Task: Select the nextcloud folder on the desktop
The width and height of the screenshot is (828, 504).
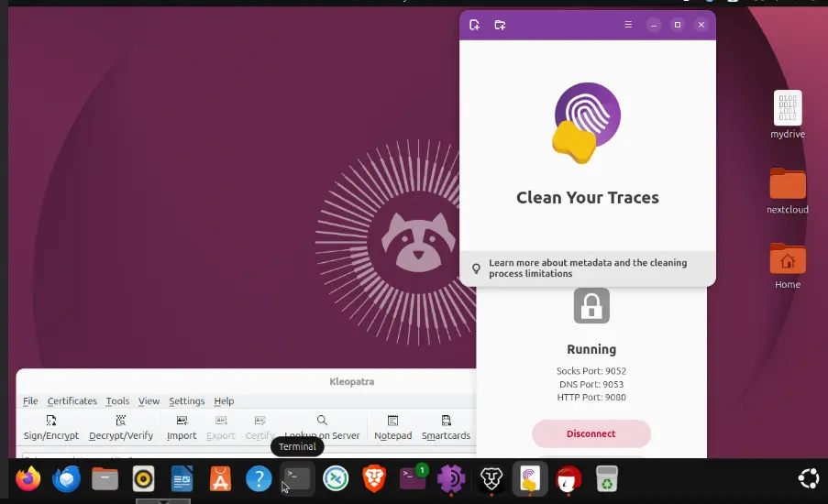Action: [788, 191]
